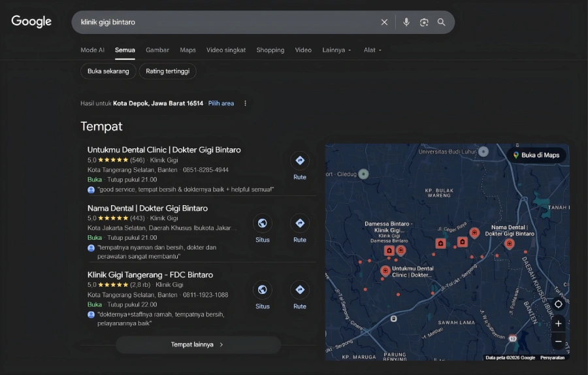Screen dimensions: 588x375
Task: Open Situs for Nama Dental
Action: 263,229
